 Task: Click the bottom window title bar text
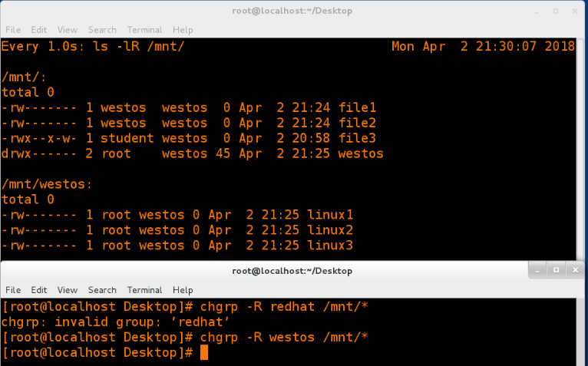pos(292,271)
